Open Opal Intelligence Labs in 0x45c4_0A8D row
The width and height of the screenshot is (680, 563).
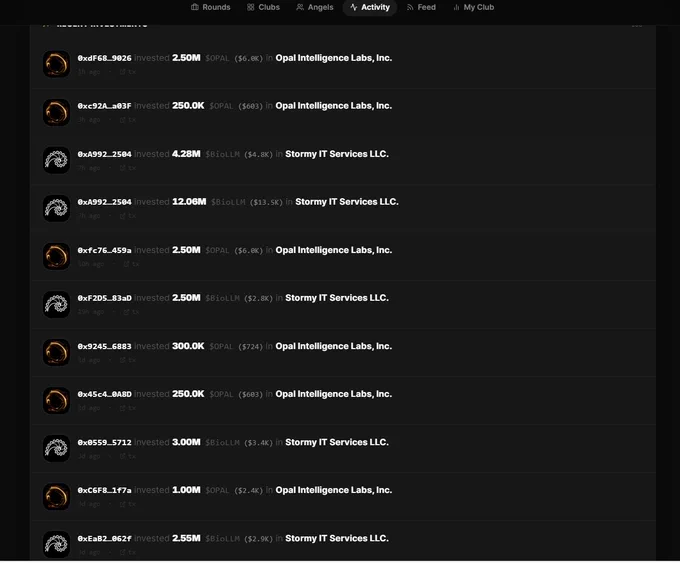point(333,394)
